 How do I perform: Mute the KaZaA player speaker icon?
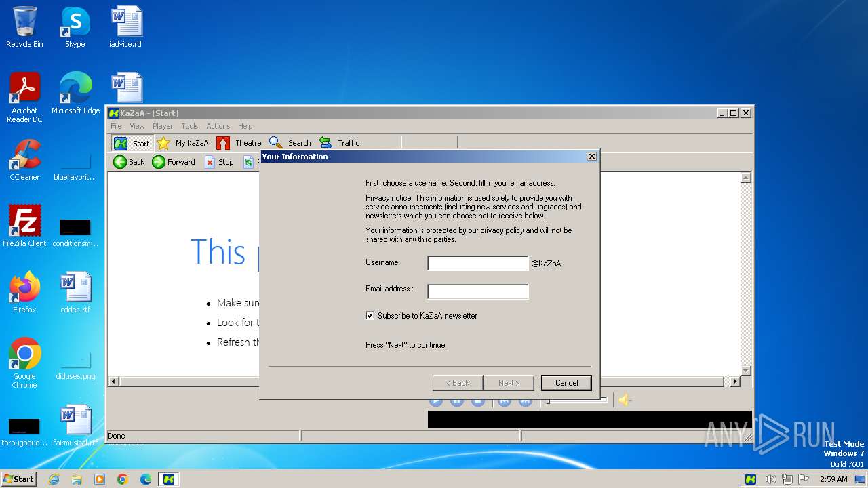(x=625, y=401)
